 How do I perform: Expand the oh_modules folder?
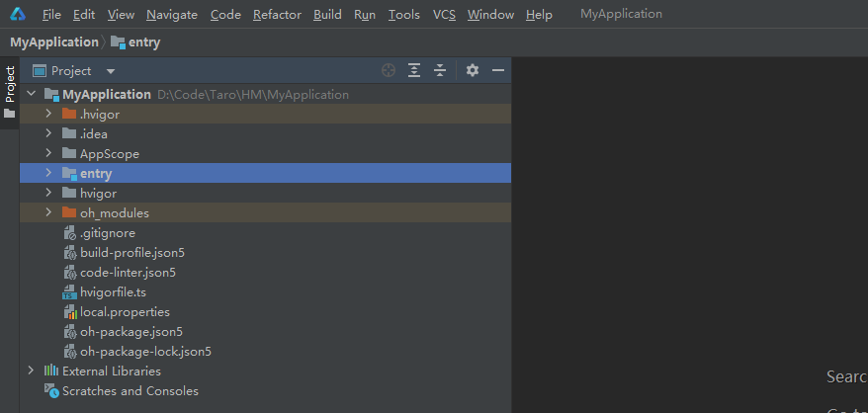pyautogui.click(x=48, y=212)
